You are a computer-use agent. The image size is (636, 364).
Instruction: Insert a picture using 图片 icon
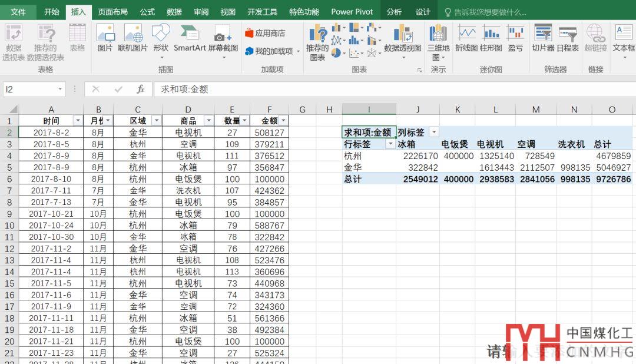[105, 39]
